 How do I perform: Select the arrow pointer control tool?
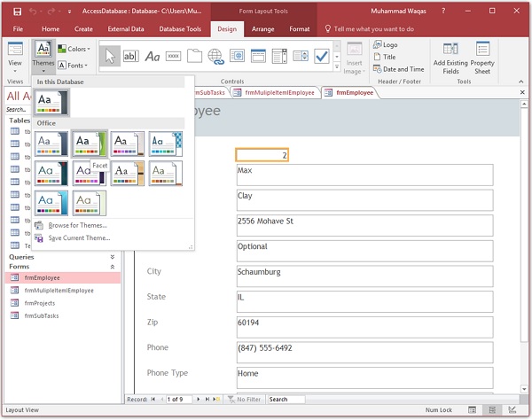pos(109,57)
